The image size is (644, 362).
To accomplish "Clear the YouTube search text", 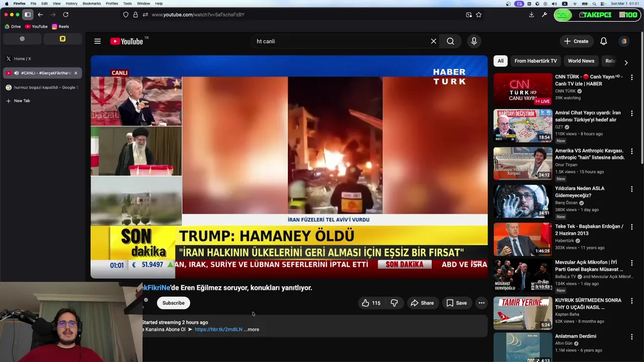I will tap(433, 41).
